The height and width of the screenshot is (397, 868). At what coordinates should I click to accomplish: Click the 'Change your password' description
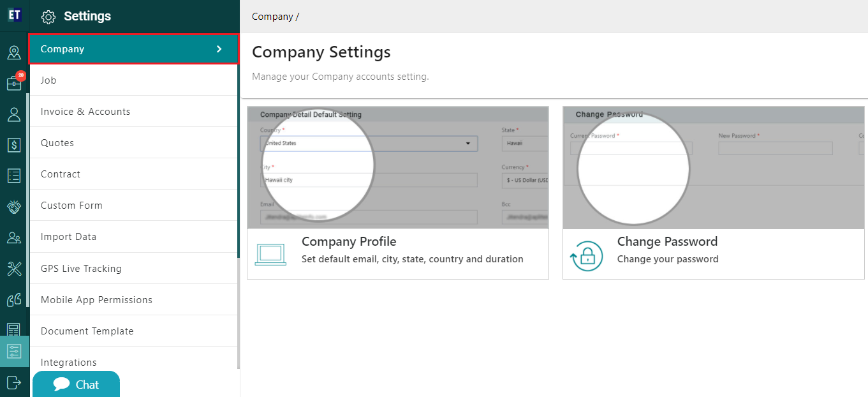(x=668, y=259)
